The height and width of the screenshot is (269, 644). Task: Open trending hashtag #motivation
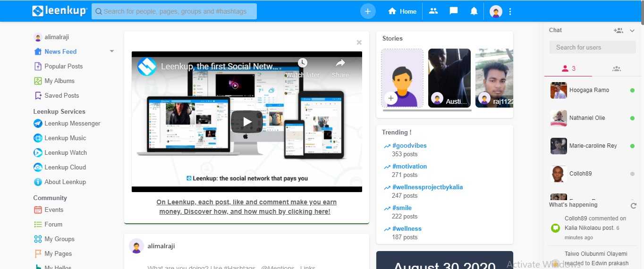click(x=409, y=166)
